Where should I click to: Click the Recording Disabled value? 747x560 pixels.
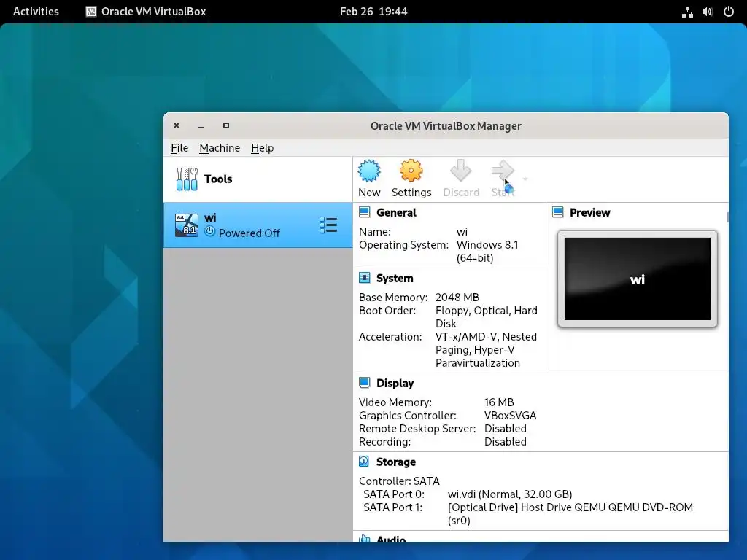(506, 441)
